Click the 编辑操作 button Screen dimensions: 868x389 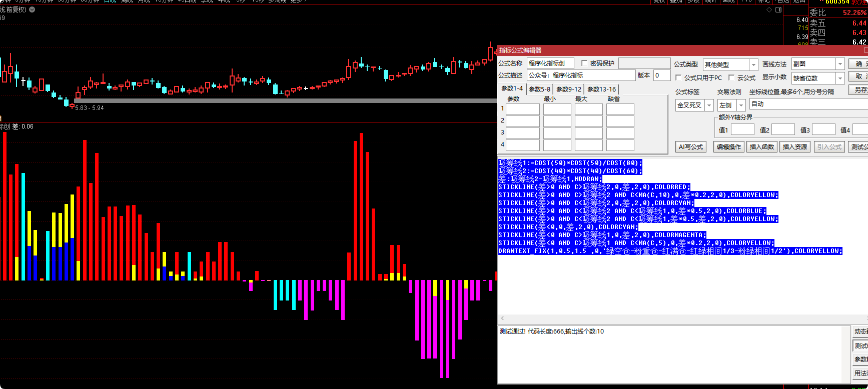(728, 146)
